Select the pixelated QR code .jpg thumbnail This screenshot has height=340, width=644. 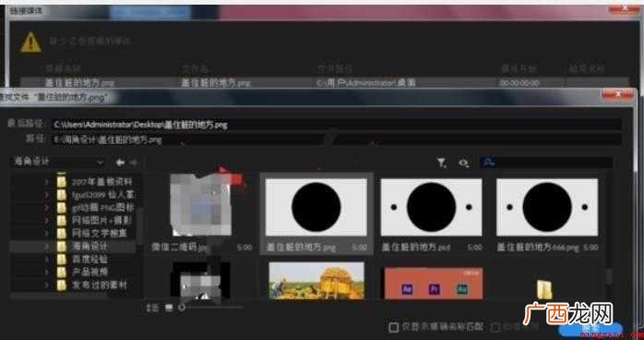(x=201, y=205)
